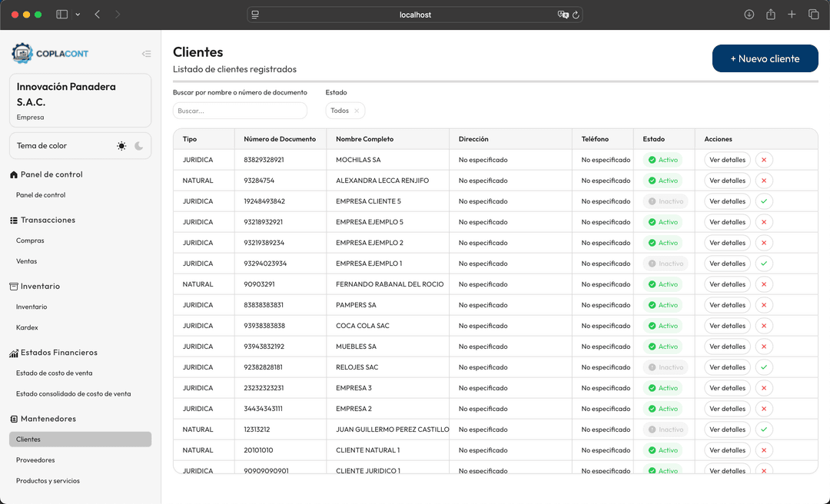The width and height of the screenshot is (830, 504).
Task: Deactivate MOCHILAS SA with red X icon
Action: (x=763, y=160)
